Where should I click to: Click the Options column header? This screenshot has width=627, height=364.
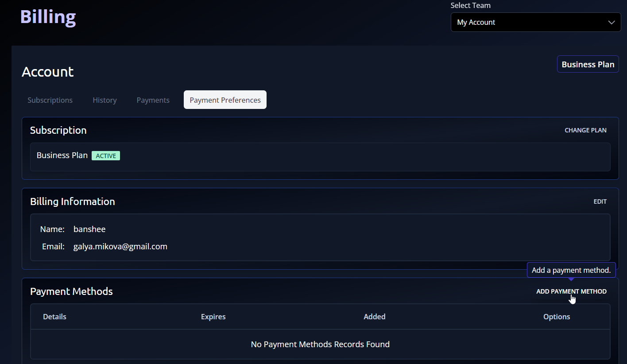click(556, 317)
